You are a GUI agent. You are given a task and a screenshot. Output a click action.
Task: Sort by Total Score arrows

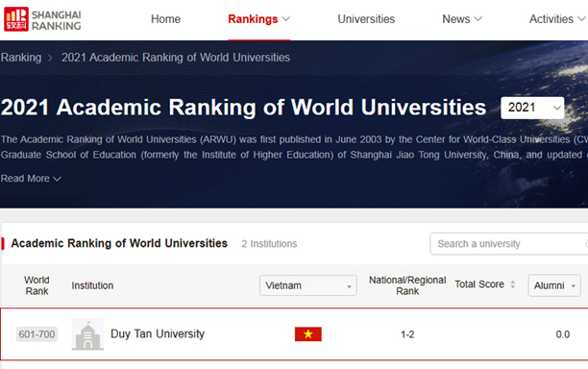coord(513,284)
